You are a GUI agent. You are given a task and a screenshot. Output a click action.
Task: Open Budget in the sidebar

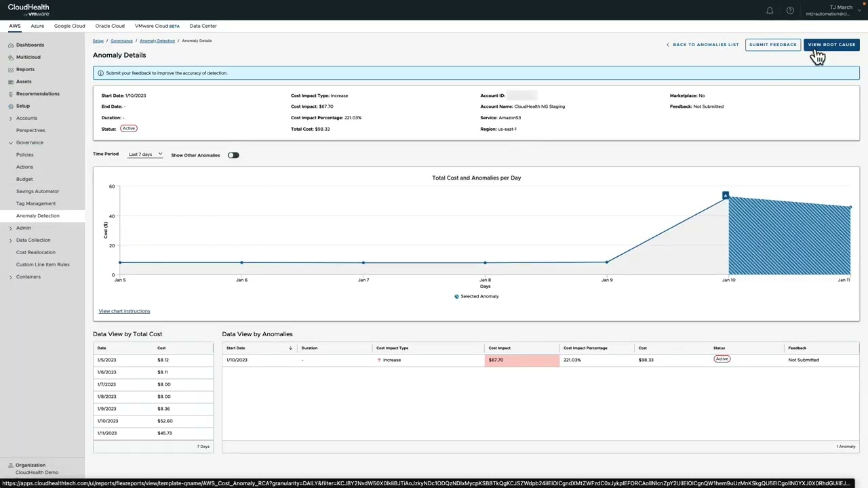24,179
